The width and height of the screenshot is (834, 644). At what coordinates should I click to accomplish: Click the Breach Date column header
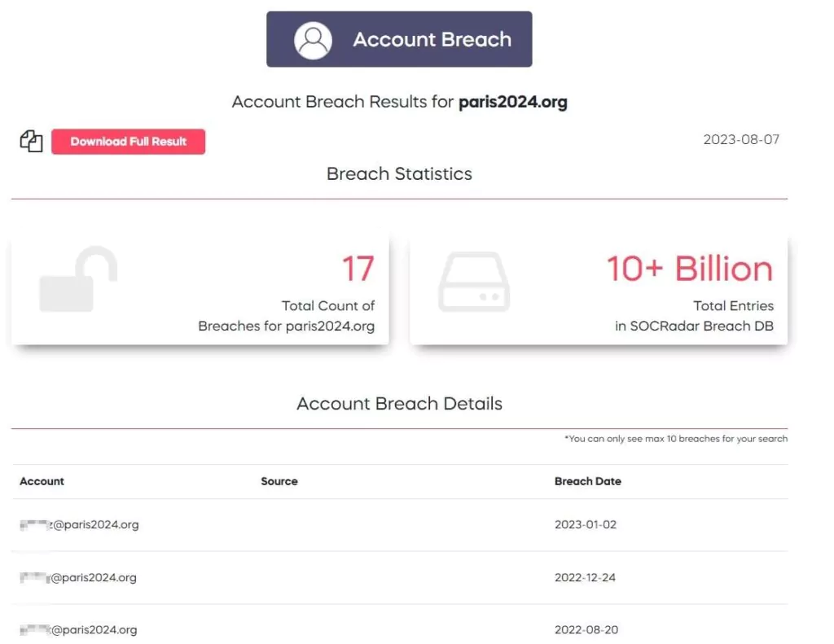[588, 481]
